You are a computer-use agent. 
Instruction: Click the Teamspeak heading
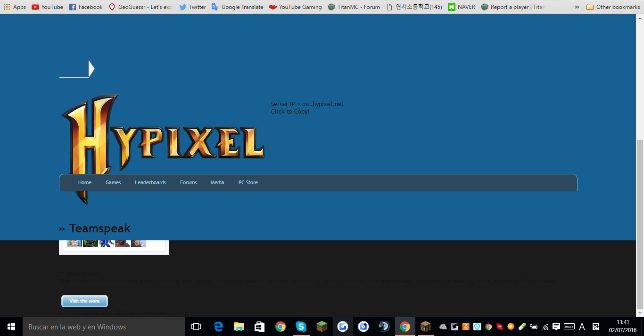95,228
